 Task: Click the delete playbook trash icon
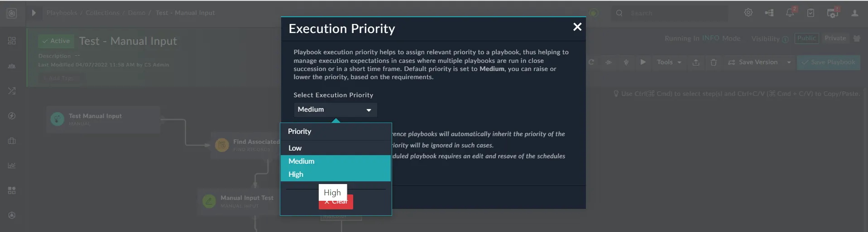[714, 62]
